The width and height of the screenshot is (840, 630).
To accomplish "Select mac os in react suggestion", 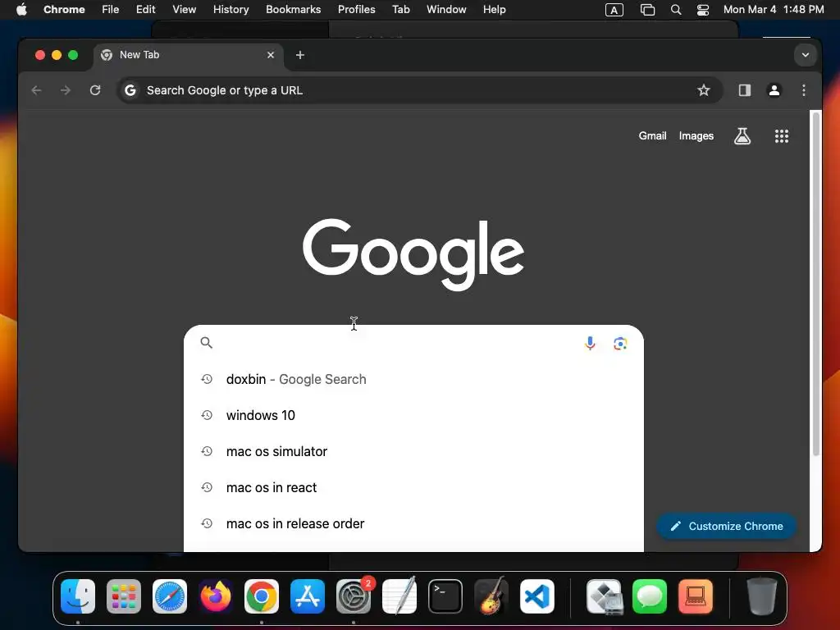I will (x=413, y=487).
